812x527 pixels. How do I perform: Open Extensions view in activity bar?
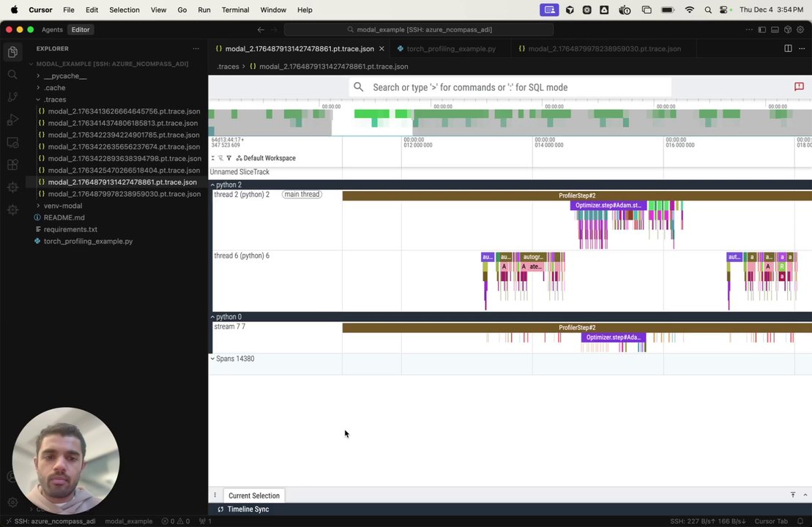click(x=13, y=165)
